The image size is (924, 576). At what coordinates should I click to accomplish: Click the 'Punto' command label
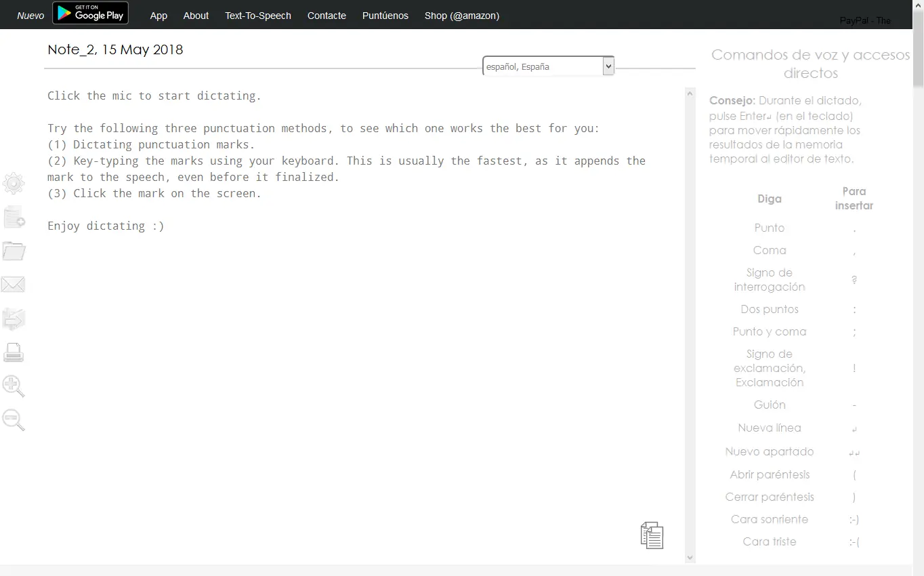click(770, 228)
